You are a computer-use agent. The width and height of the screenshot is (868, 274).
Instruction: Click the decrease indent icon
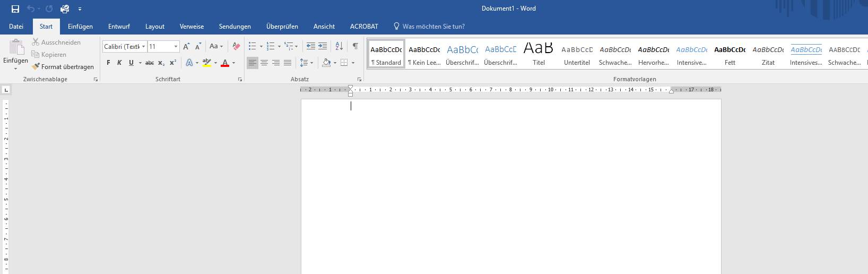[x=311, y=47]
